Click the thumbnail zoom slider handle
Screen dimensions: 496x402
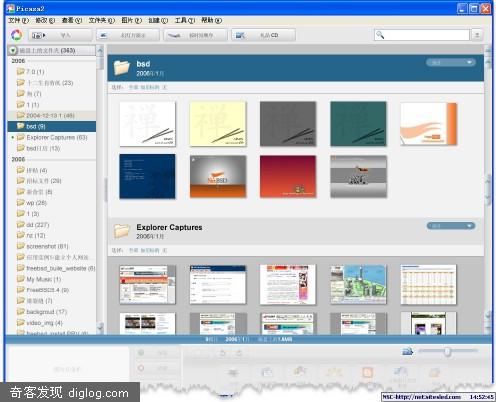447,351
